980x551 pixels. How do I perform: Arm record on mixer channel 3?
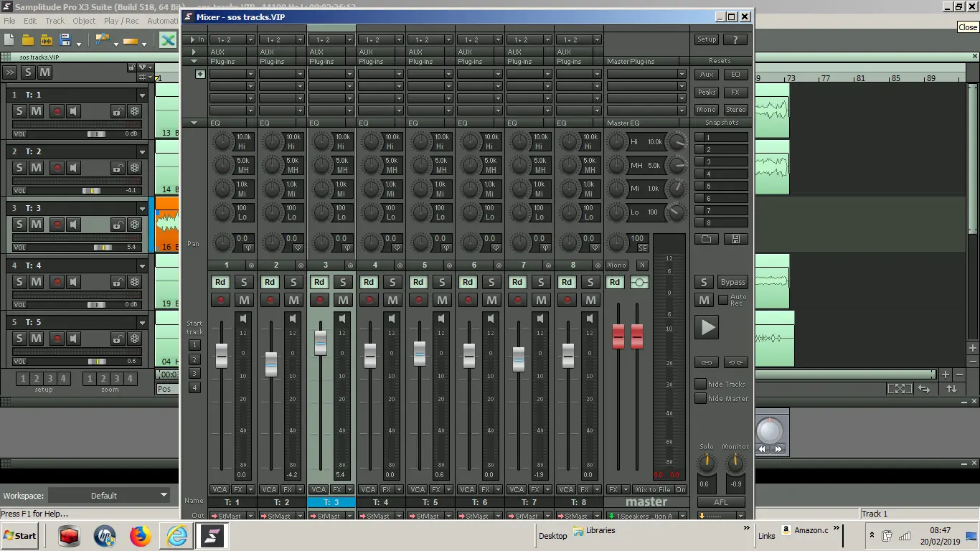click(x=320, y=300)
